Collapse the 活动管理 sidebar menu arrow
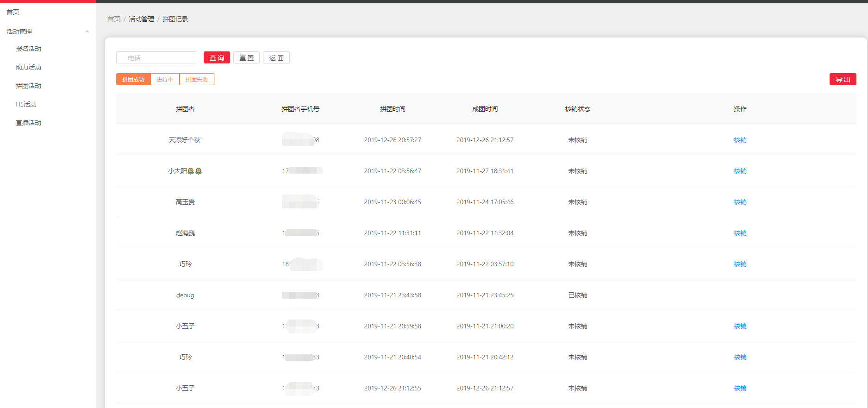Screen dimensions: 868x408 87,31
